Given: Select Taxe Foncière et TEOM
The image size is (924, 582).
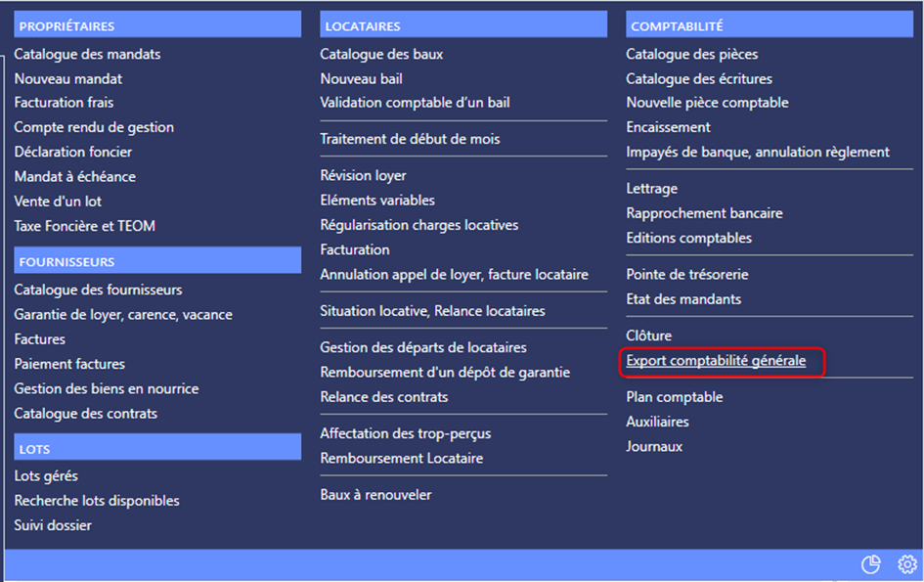Looking at the screenshot, I should click(84, 226).
